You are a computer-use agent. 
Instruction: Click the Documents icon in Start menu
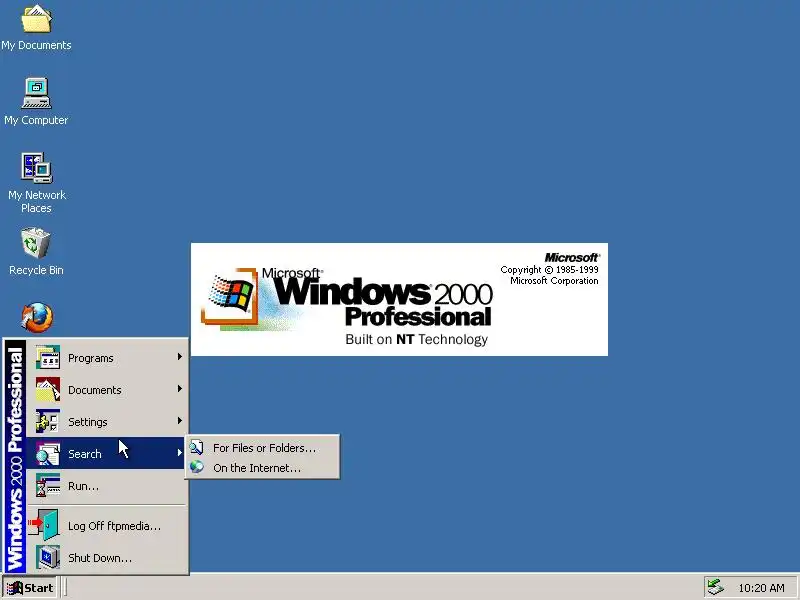[x=48, y=389]
